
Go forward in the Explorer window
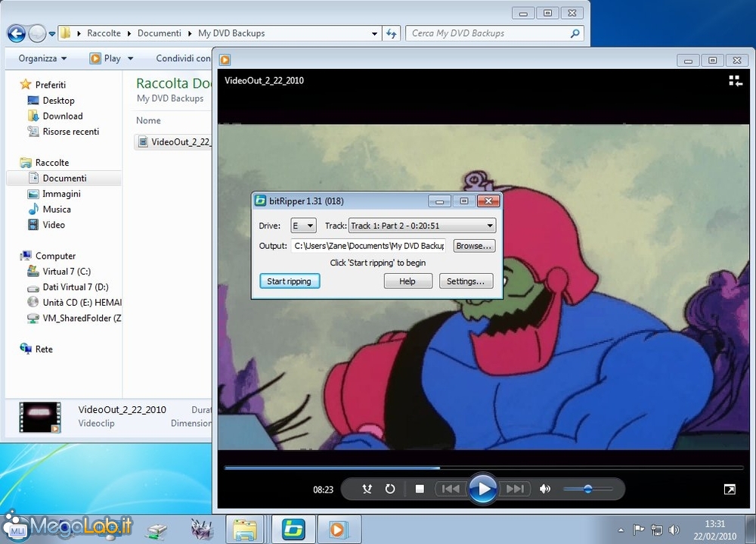pyautogui.click(x=37, y=33)
